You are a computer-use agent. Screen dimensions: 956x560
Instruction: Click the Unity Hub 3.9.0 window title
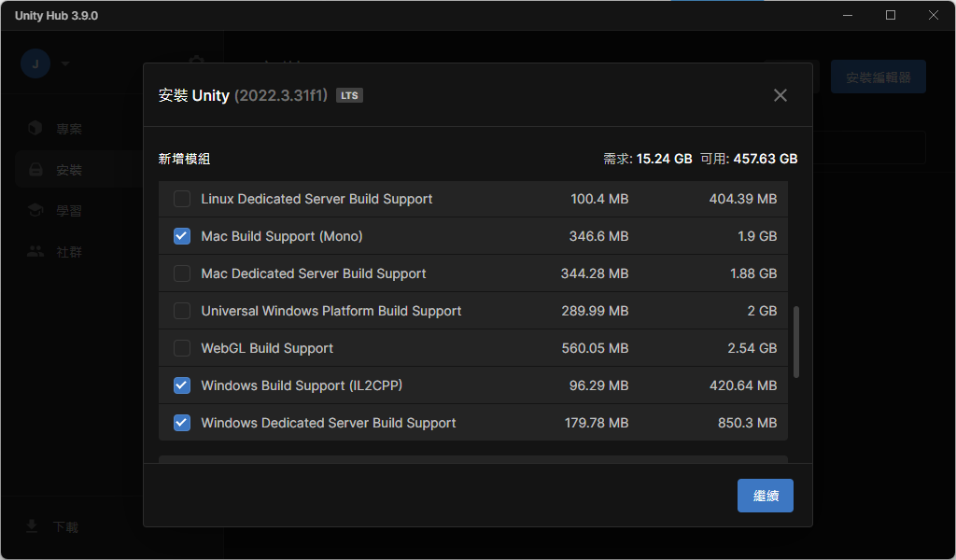[x=56, y=16]
